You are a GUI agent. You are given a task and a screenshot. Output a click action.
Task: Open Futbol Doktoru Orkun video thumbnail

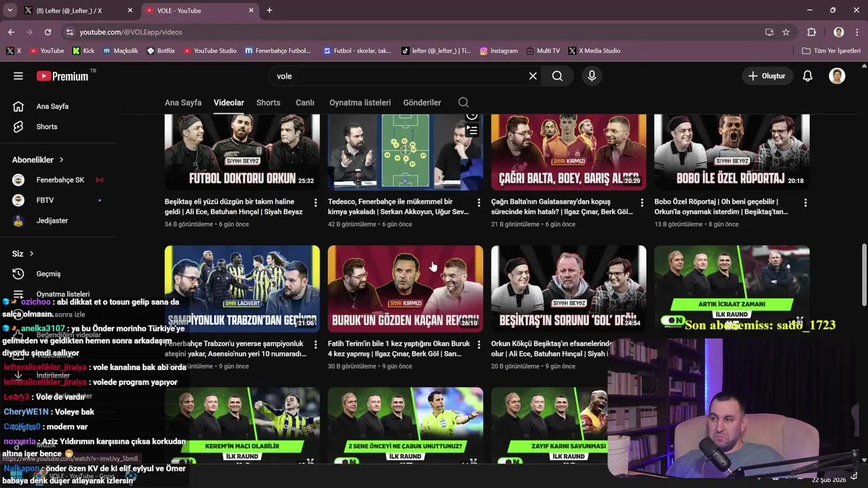pyautogui.click(x=242, y=152)
